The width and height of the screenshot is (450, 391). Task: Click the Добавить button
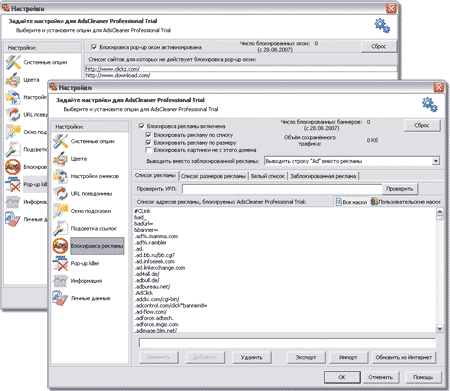click(x=205, y=357)
